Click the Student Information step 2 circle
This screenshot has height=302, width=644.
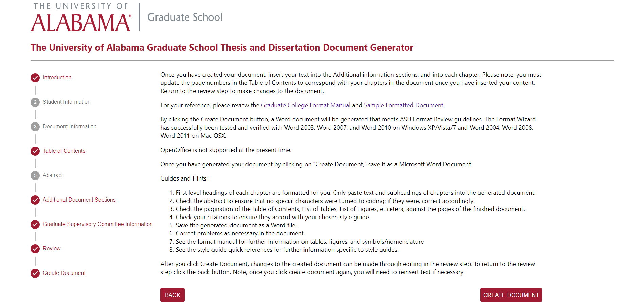pos(35,102)
